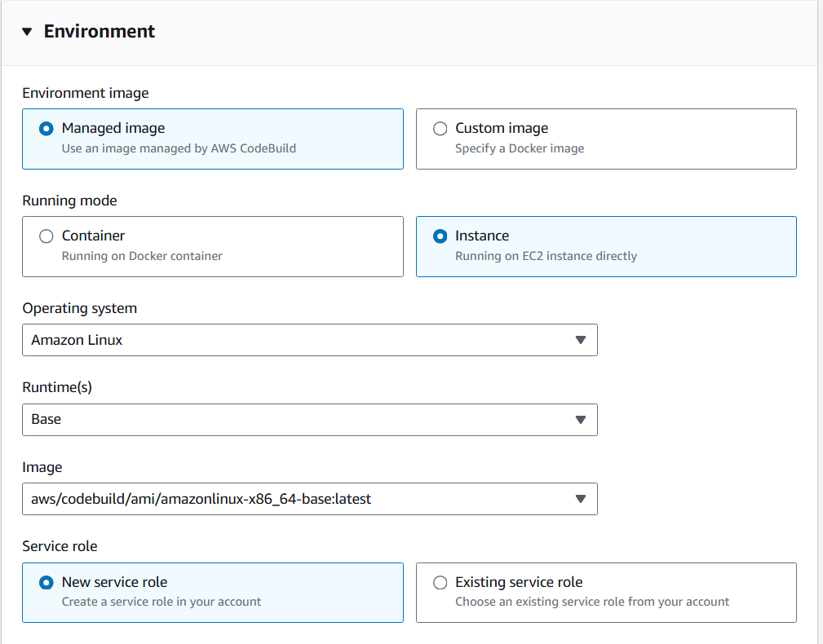This screenshot has width=823, height=644.
Task: Click the 'Running mode' label
Action: [69, 201]
